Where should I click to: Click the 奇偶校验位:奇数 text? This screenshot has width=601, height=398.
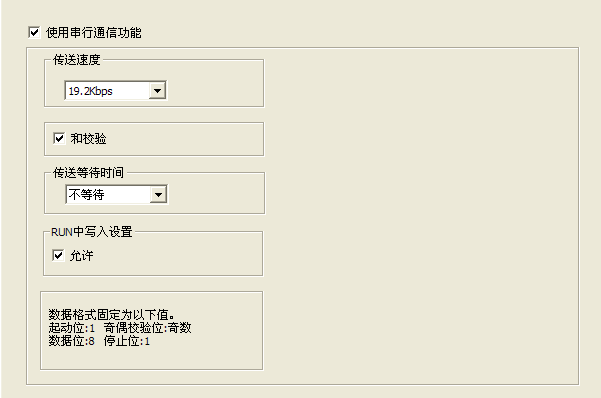[x=147, y=328]
